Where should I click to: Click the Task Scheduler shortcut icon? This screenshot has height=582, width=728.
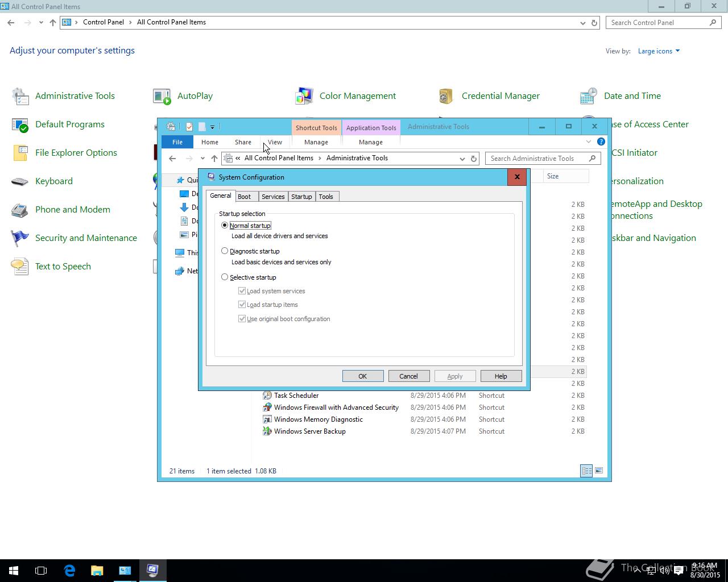(267, 396)
